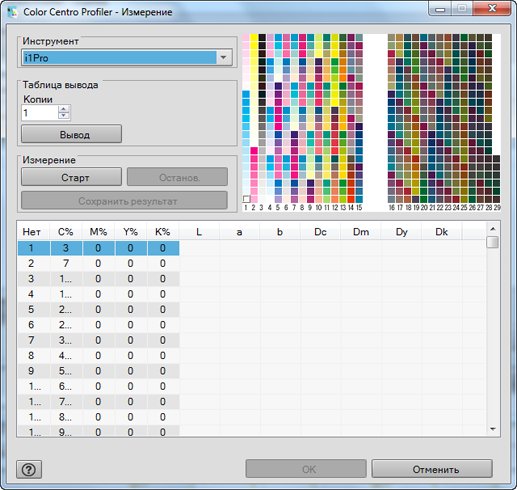The width and height of the screenshot is (517, 490).
Task: Click the Color Centro Profiler title bar icon
Action: tap(13, 12)
